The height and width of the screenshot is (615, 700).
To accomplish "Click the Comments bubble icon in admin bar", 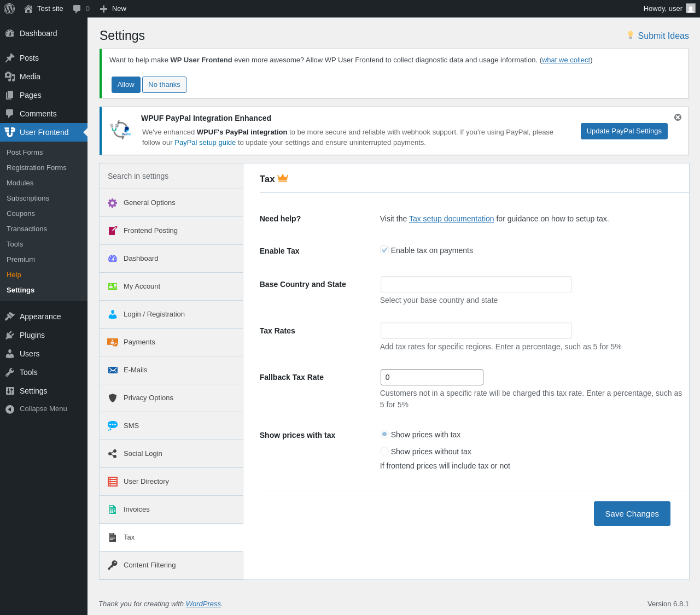I will click(77, 9).
